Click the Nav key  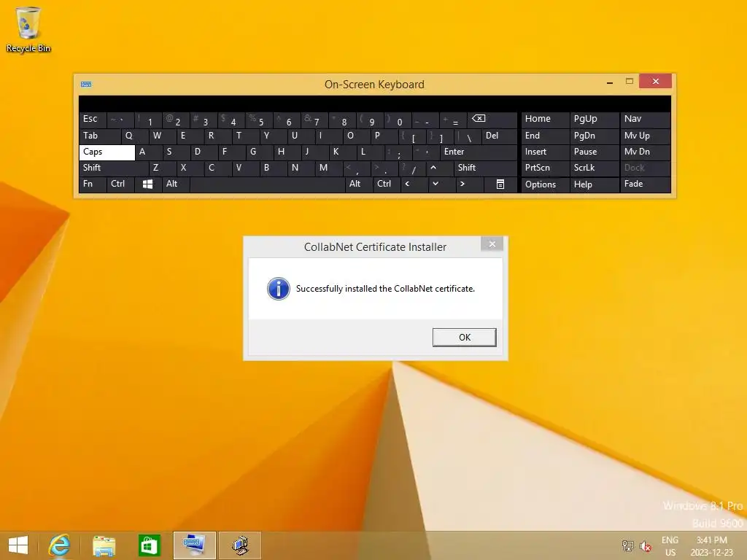click(645, 119)
